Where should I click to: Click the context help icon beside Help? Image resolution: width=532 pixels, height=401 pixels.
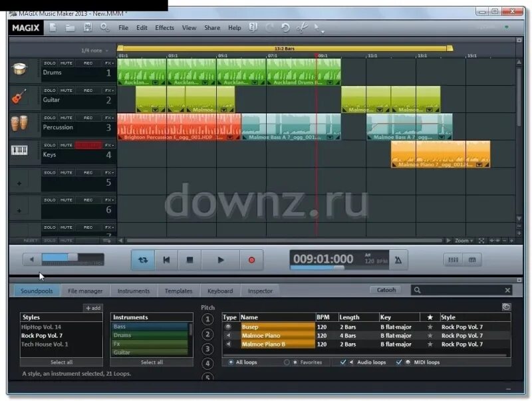[253, 27]
